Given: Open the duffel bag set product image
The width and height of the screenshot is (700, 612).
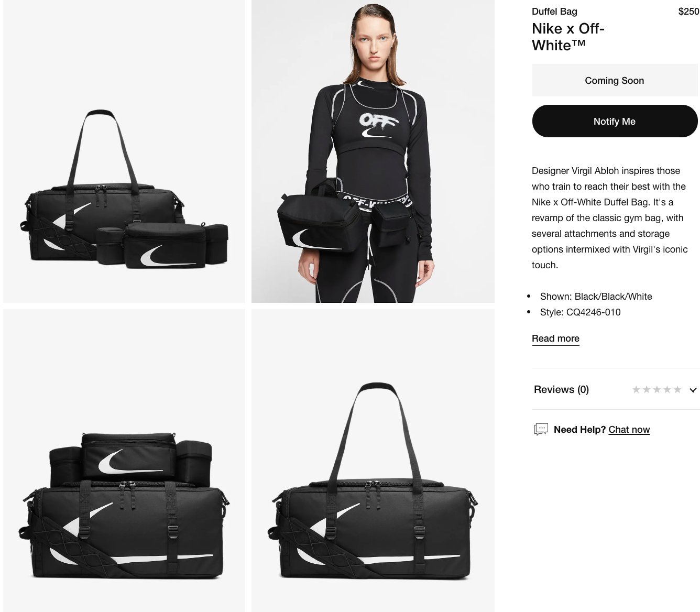Looking at the screenshot, I should [124, 151].
